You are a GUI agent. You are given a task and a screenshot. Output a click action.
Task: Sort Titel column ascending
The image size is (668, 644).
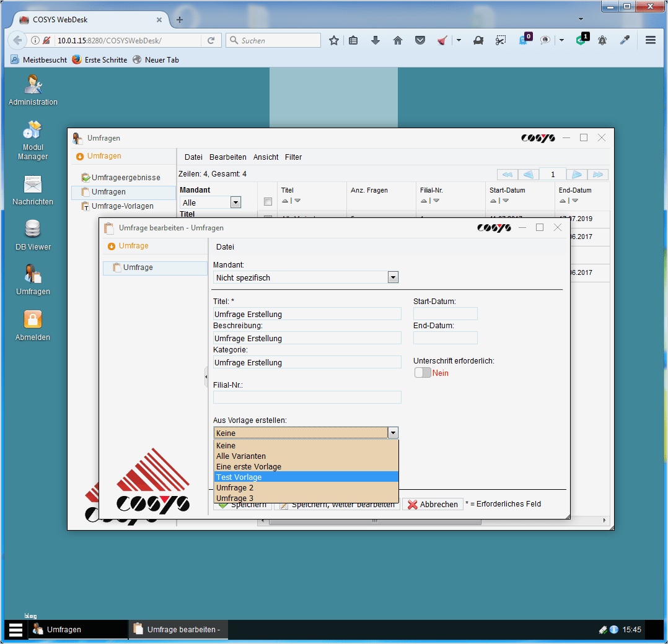pos(285,201)
